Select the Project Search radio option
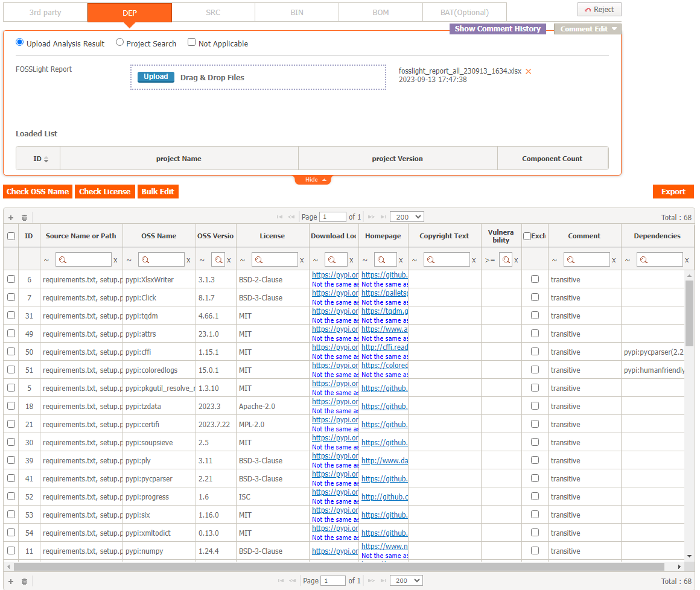The width and height of the screenshot is (700, 590). pyautogui.click(x=120, y=42)
